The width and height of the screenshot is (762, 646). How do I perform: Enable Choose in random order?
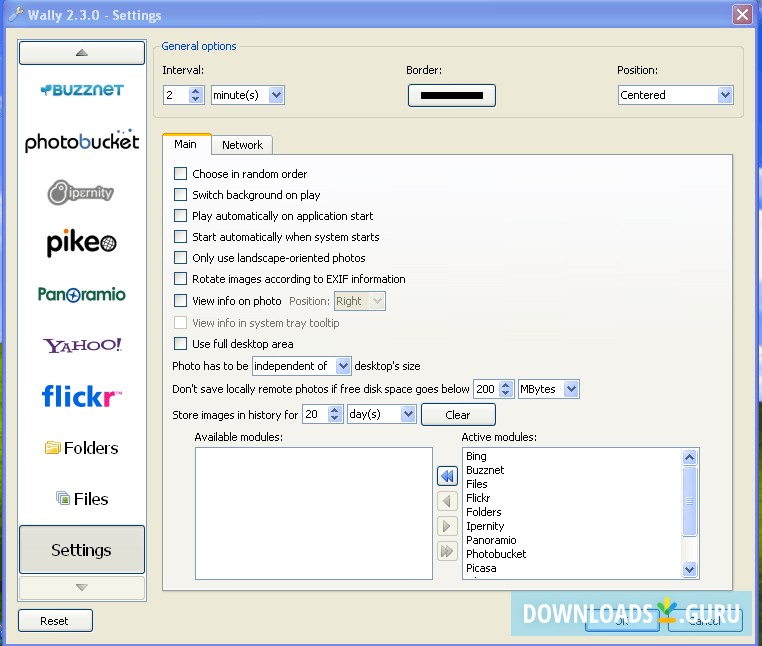pos(180,174)
